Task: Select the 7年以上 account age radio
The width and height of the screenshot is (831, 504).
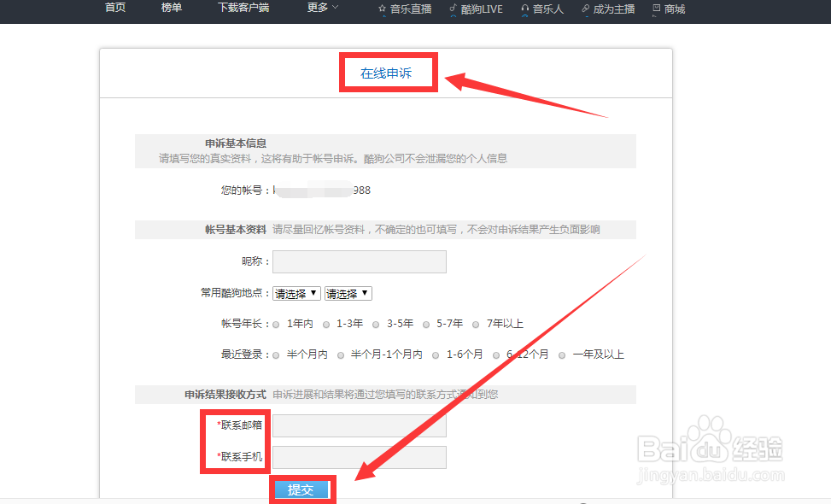Action: [476, 325]
